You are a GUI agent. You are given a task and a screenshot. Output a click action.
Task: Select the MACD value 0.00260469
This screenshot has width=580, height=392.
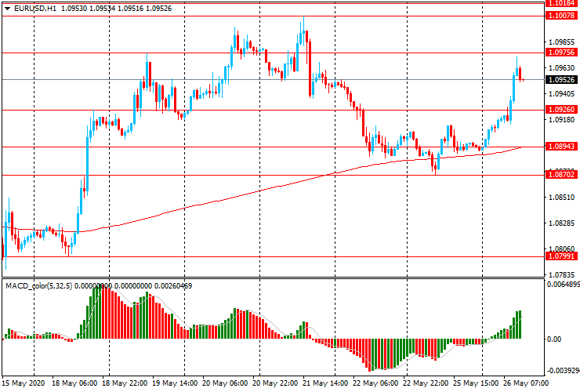tap(172, 286)
